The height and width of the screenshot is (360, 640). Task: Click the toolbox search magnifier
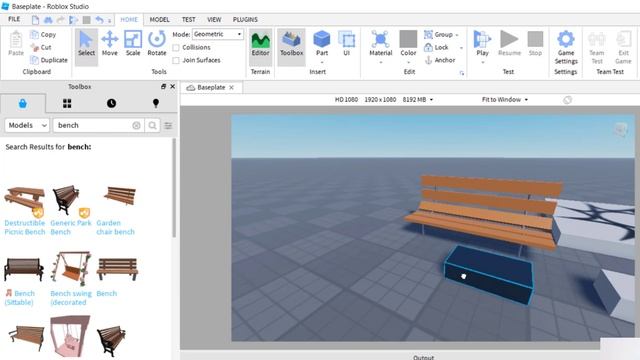tap(152, 125)
